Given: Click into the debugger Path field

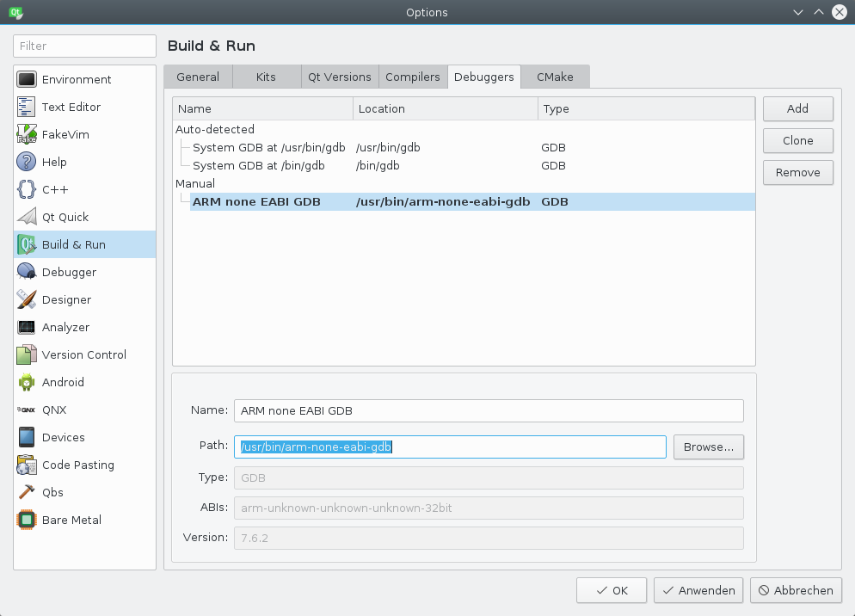Looking at the screenshot, I should (451, 447).
